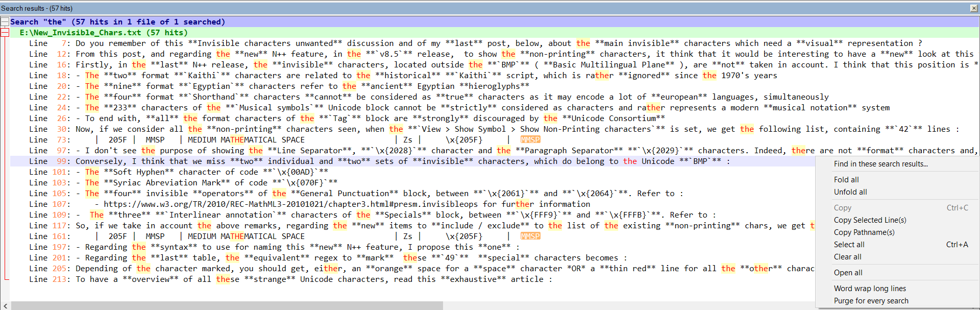The height and width of the screenshot is (310, 980).
Task: Toggle Purge for every search option
Action: point(871,301)
